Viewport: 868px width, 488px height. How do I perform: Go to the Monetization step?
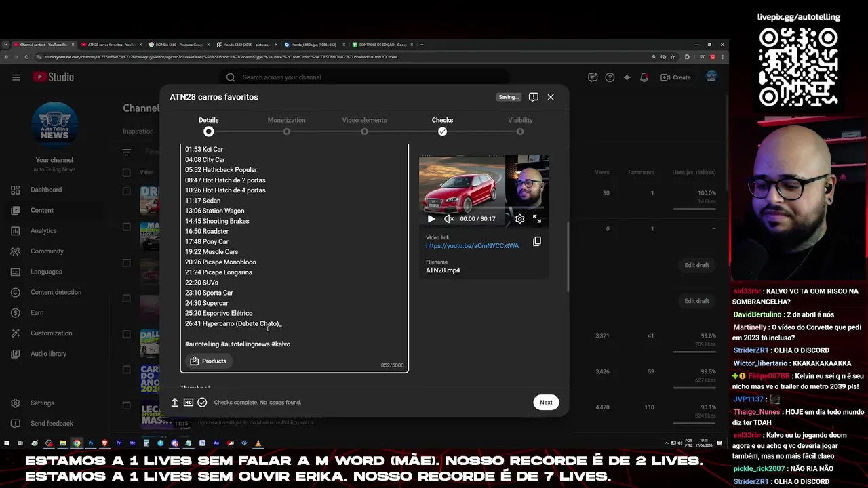click(286, 126)
